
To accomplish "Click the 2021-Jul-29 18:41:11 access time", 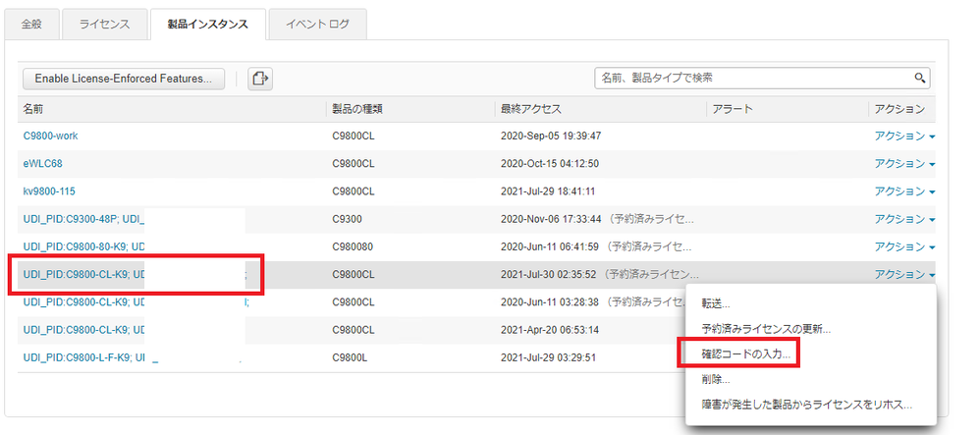I will [550, 191].
